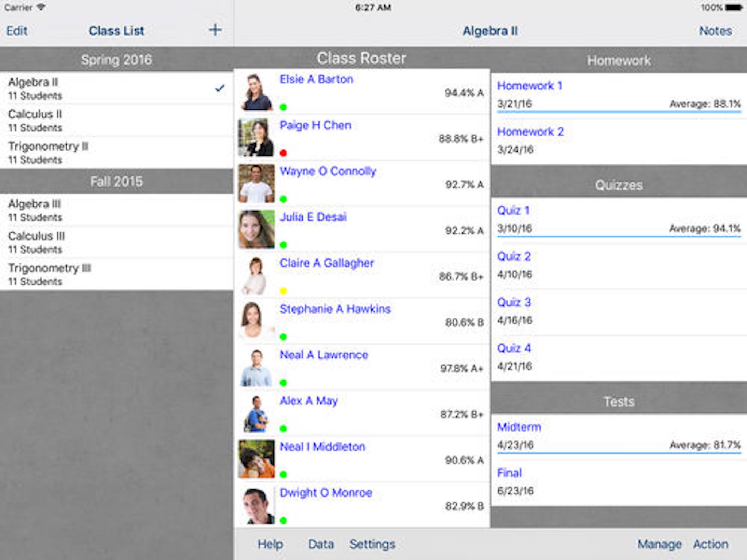This screenshot has width=747, height=560.
Task: Tap the checkmark beside Algebra II
Action: [x=220, y=88]
